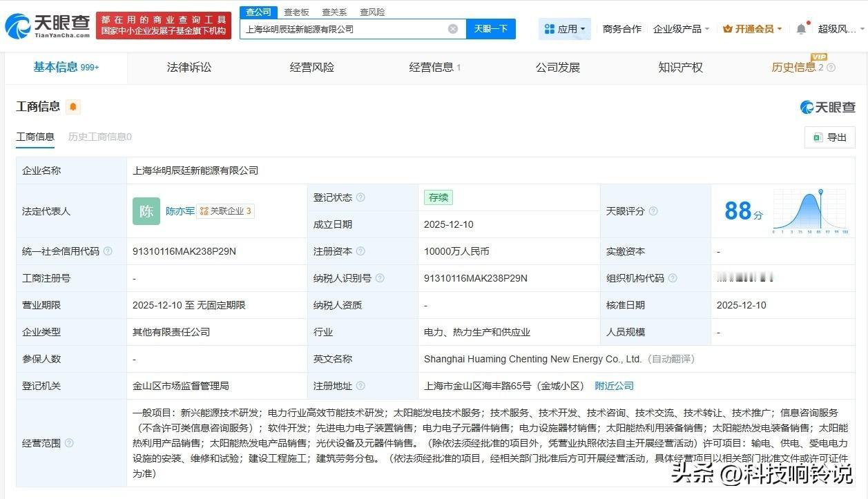Select the 历史工商信息 sub-tab
Viewport: 868px width, 499px height.
(x=100, y=137)
